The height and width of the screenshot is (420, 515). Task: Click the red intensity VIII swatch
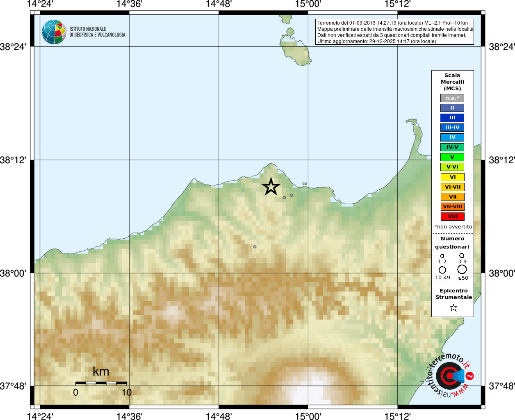[452, 217]
